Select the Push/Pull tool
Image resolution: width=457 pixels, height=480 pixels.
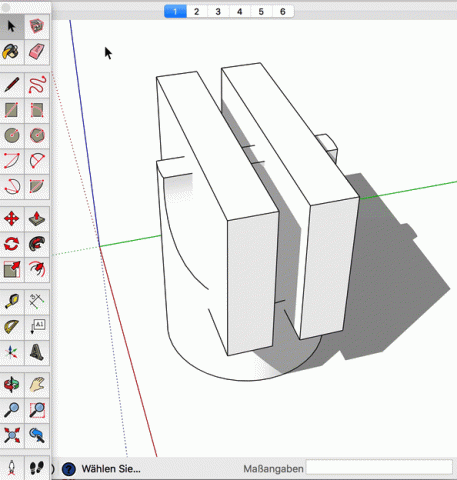pyautogui.click(x=37, y=219)
